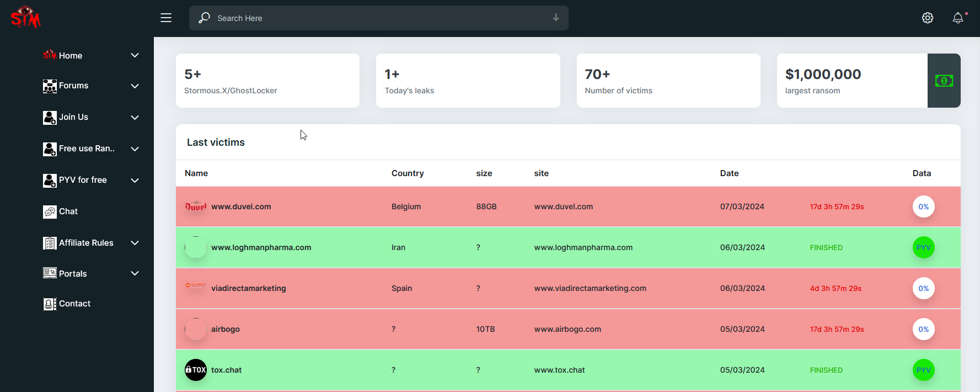This screenshot has height=392, width=980.
Task: Open the Chat sidebar item
Action: (61, 211)
